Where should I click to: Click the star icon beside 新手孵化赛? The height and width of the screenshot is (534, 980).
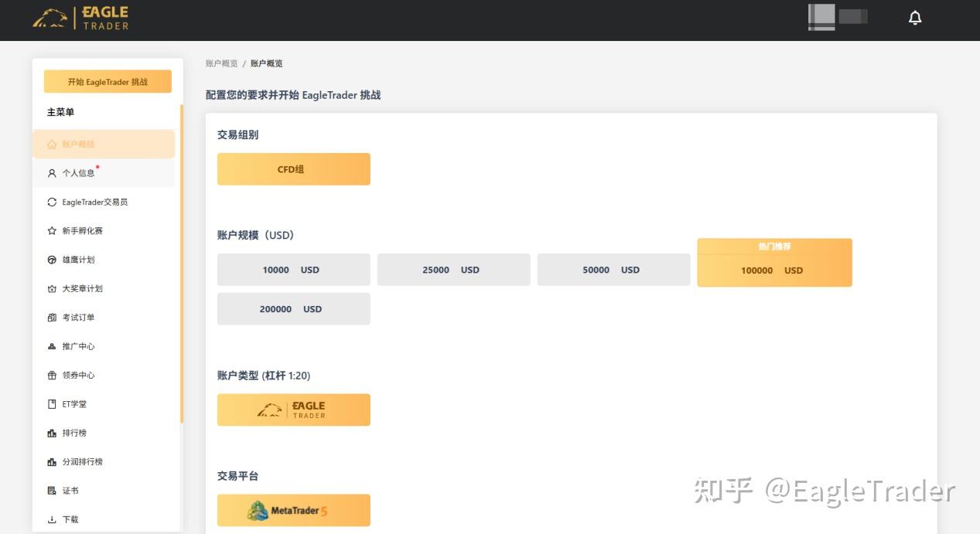52,230
